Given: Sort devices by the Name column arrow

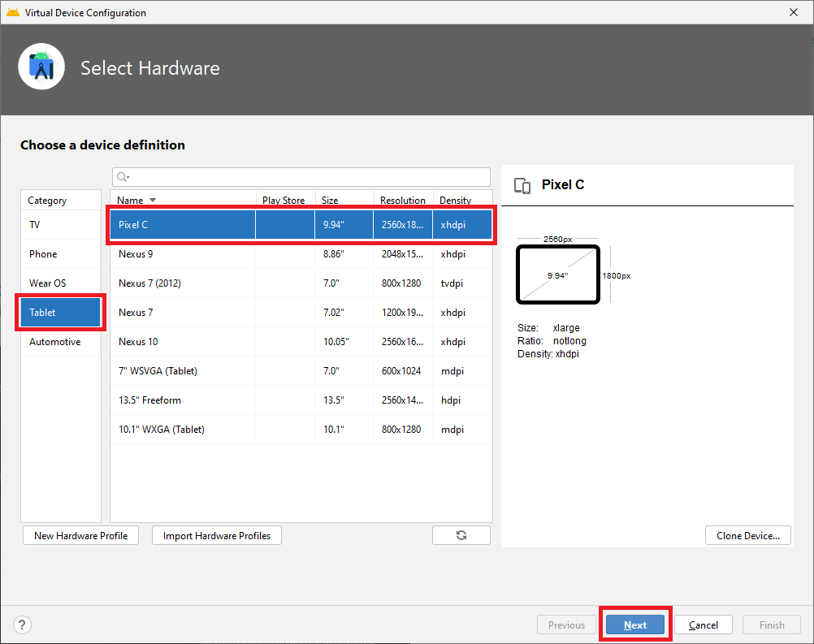Looking at the screenshot, I should [x=153, y=201].
